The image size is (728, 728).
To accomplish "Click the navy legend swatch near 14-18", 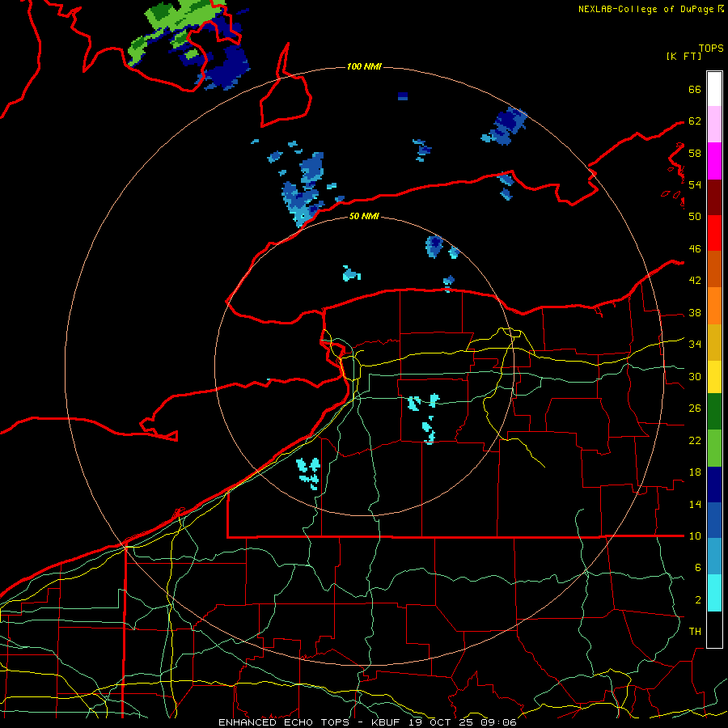I will click(714, 485).
